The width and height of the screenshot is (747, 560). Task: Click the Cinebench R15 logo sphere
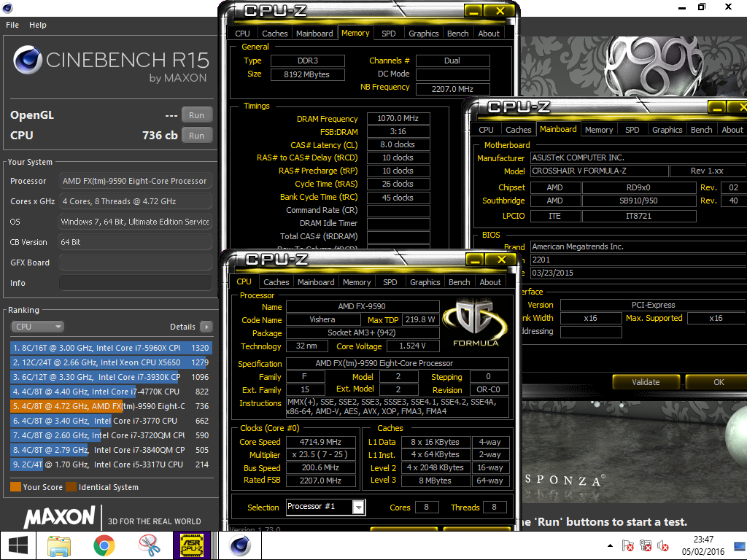[28, 60]
